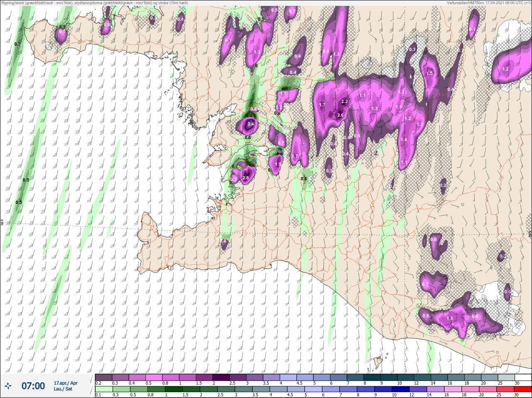This screenshot has height=398, width=532.
Task: Click the legend label 0.1 on the lower row
Action: [98, 395]
